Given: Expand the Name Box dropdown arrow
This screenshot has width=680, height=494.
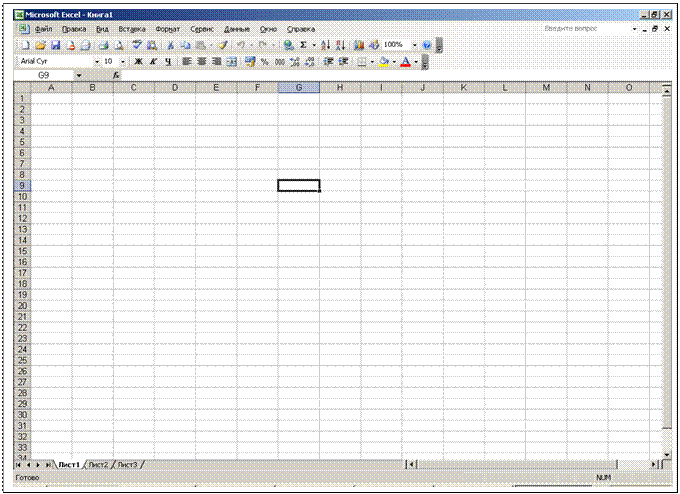Looking at the screenshot, I should (78, 75).
